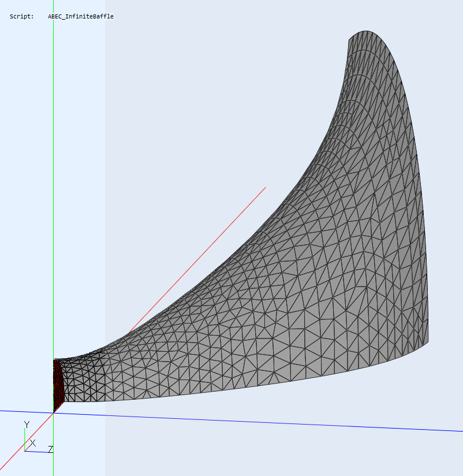The width and height of the screenshot is (463, 476).
Task: Select the red driver diaphragm mesh
Action: pyautogui.click(x=58, y=385)
